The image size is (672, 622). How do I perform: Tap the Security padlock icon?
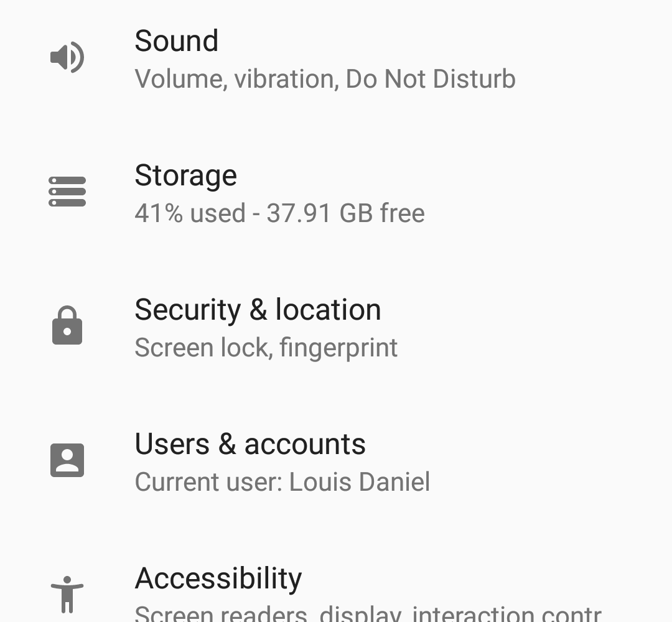67,325
